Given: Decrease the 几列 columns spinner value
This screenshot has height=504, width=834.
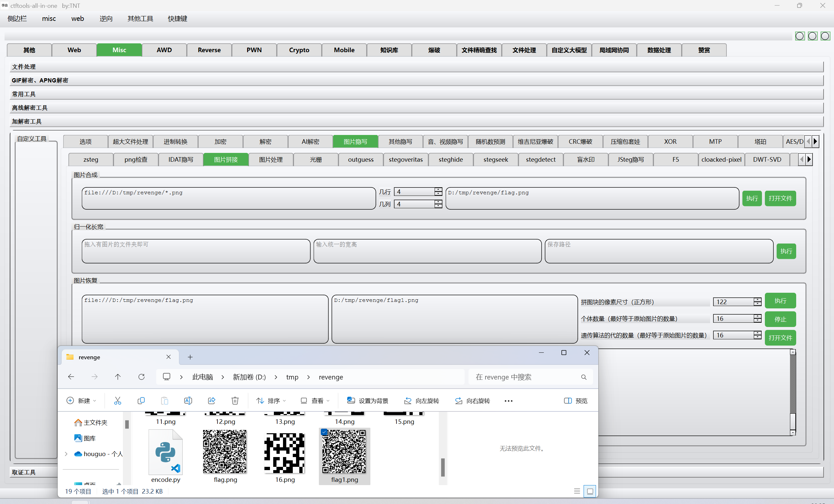Looking at the screenshot, I should pos(438,206).
